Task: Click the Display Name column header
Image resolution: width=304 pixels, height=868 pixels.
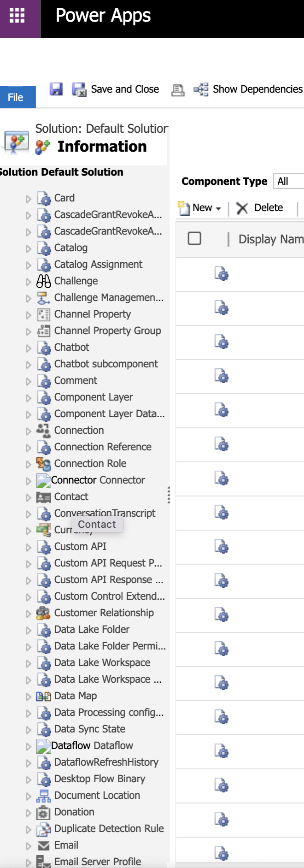Action: click(x=270, y=239)
